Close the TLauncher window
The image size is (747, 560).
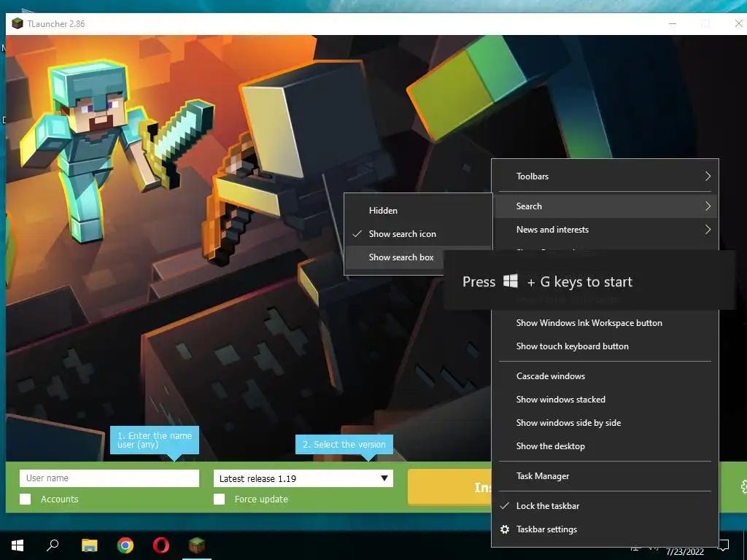coord(738,23)
